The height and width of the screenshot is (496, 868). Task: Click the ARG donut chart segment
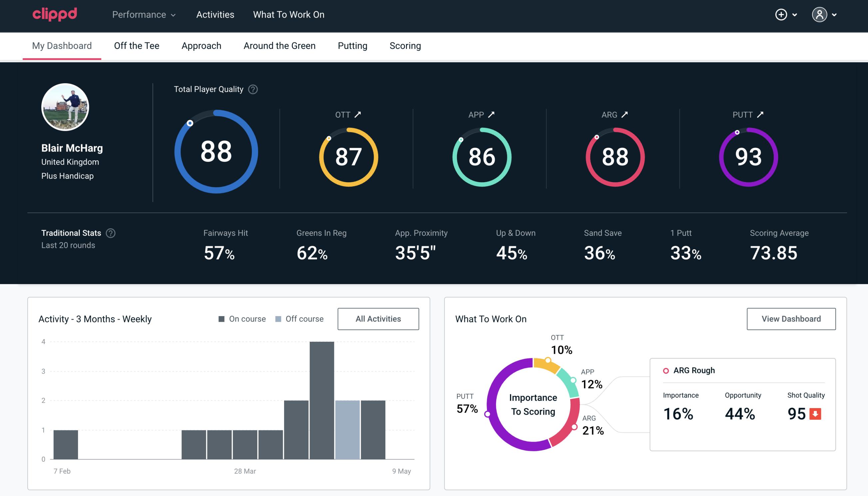(572, 428)
